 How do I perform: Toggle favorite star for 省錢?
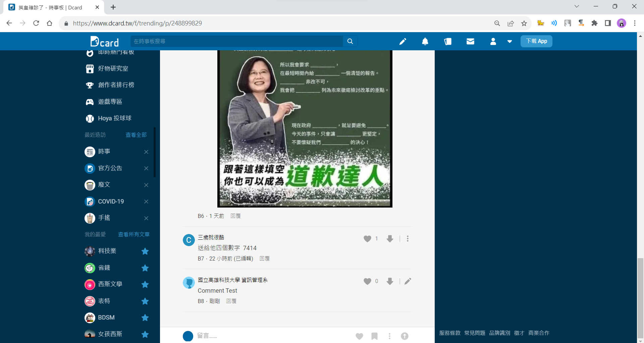145,268
